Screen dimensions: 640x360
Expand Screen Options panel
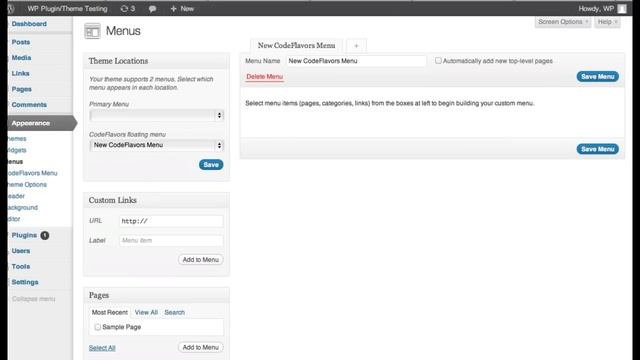coord(563,22)
